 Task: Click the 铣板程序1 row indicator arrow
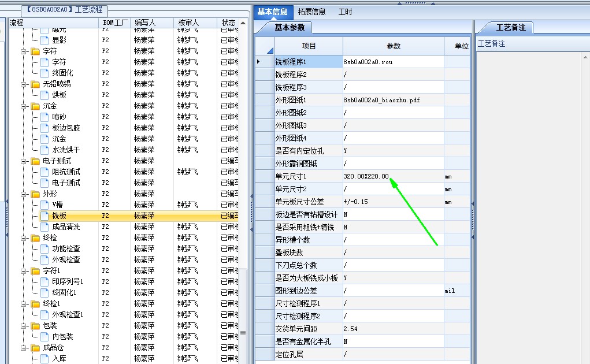tap(258, 62)
